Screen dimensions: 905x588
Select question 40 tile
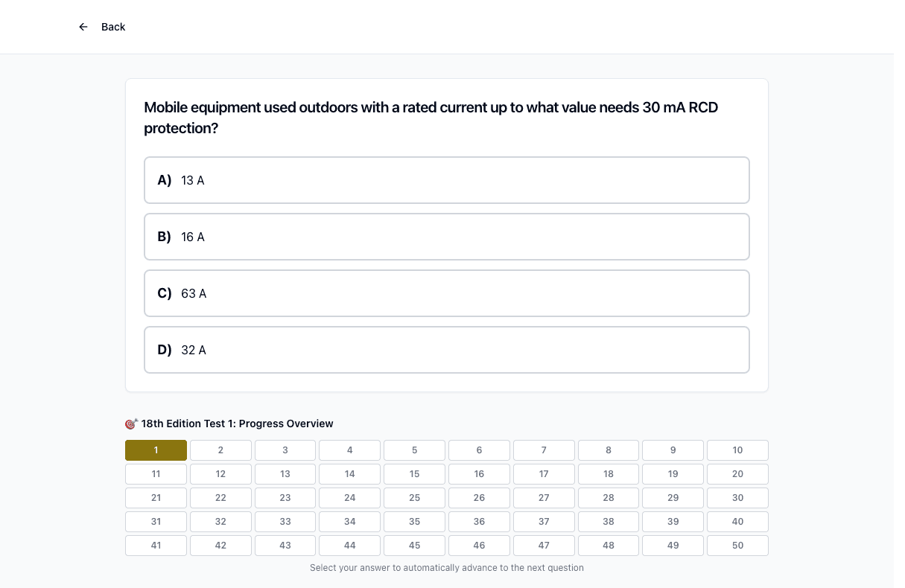coord(737,522)
